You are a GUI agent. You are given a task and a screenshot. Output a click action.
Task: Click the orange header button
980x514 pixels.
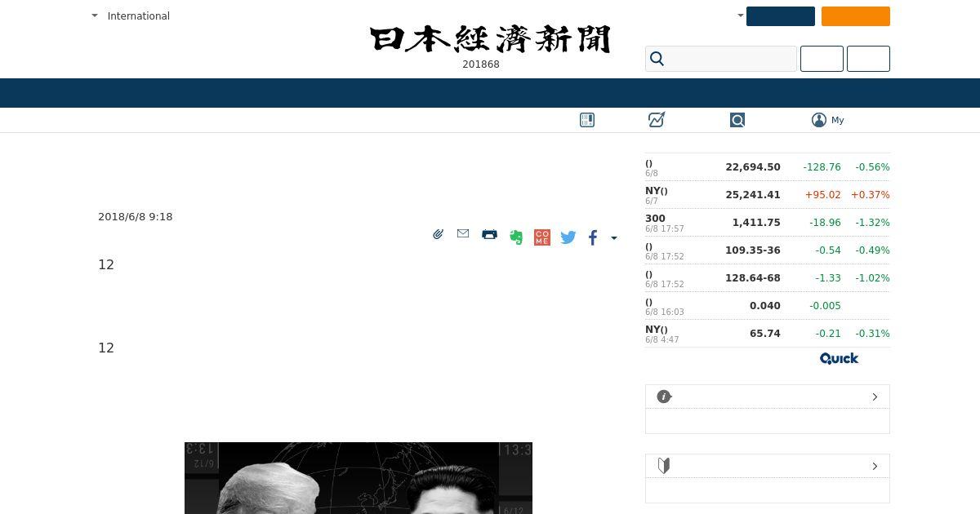point(856,16)
